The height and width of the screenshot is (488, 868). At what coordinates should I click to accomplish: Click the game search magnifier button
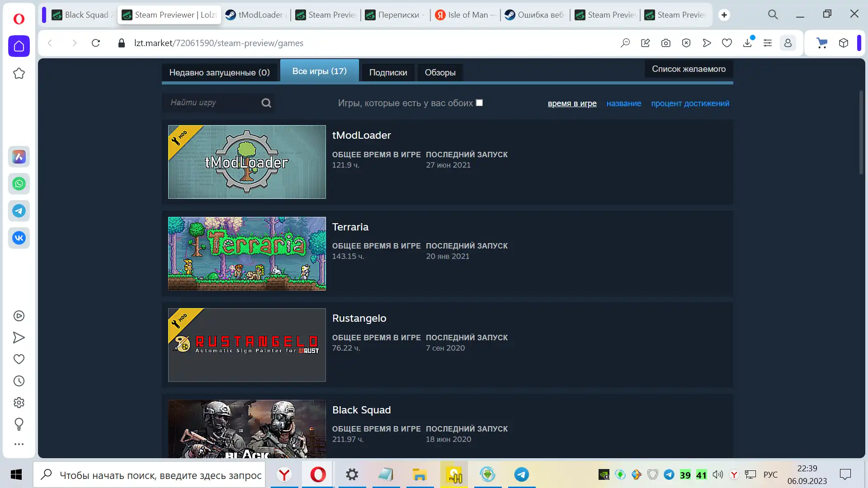(x=266, y=103)
